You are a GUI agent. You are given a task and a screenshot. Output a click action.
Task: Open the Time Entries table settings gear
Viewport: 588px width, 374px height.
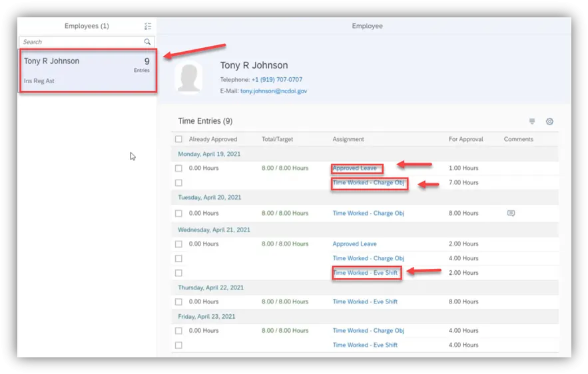click(x=549, y=122)
